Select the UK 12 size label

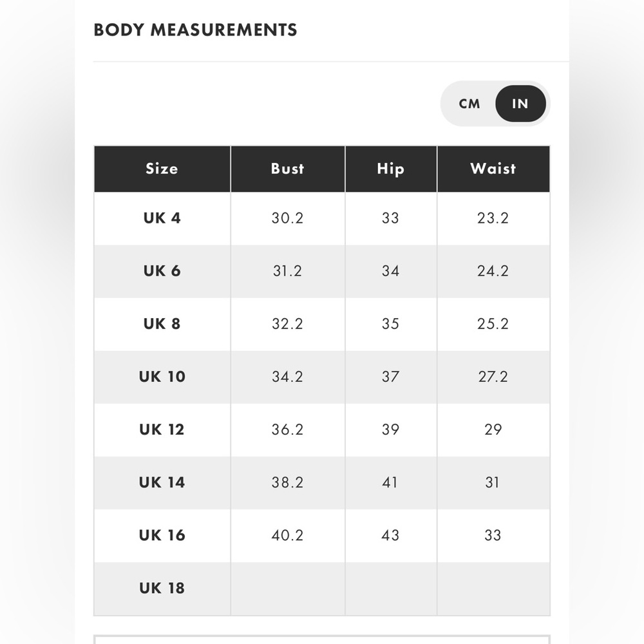pyautogui.click(x=162, y=430)
